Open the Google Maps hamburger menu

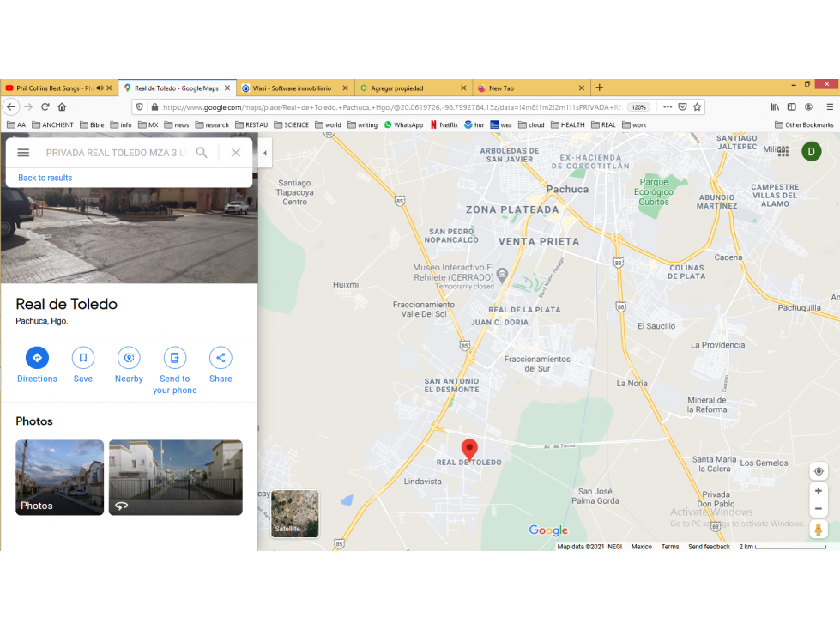23,153
